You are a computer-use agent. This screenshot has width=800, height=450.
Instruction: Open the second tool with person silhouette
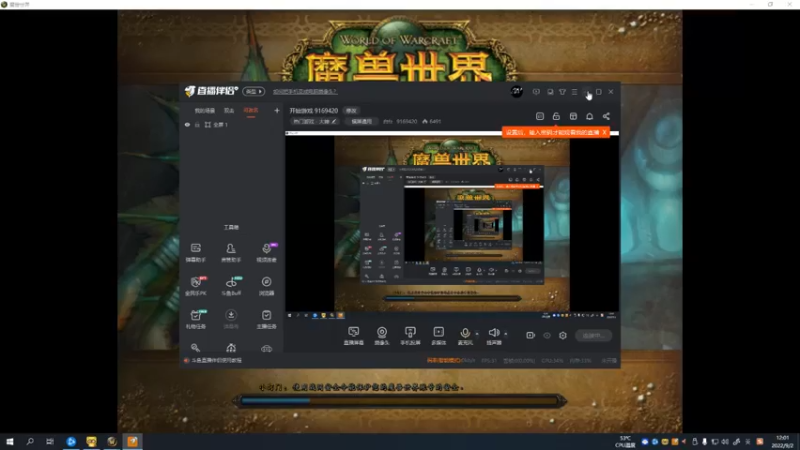pyautogui.click(x=231, y=252)
